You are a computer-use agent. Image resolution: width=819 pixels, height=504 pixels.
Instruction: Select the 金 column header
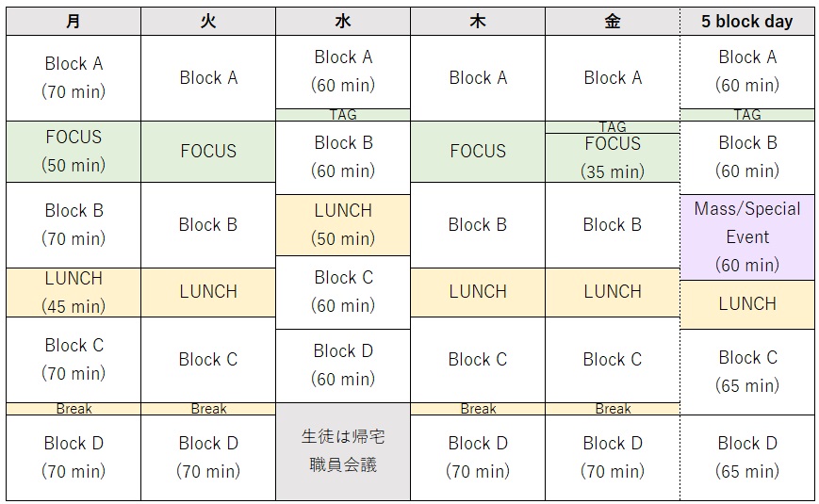pos(613,22)
